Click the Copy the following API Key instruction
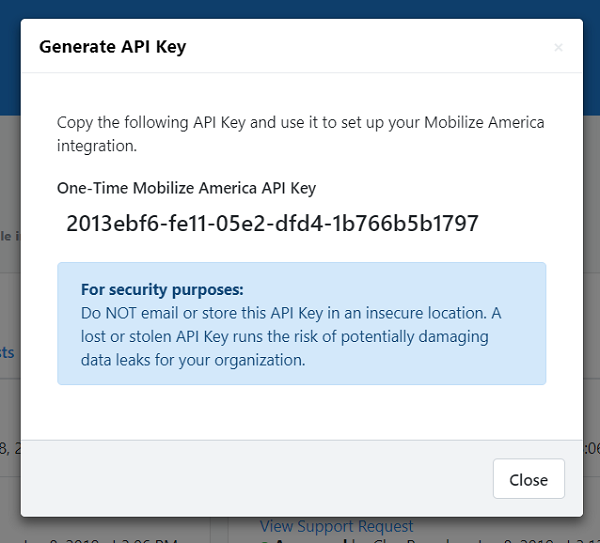The height and width of the screenshot is (543, 600). [x=300, y=123]
